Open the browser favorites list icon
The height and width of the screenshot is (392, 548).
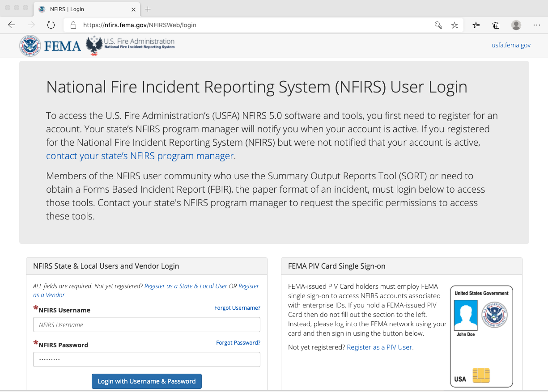click(476, 25)
